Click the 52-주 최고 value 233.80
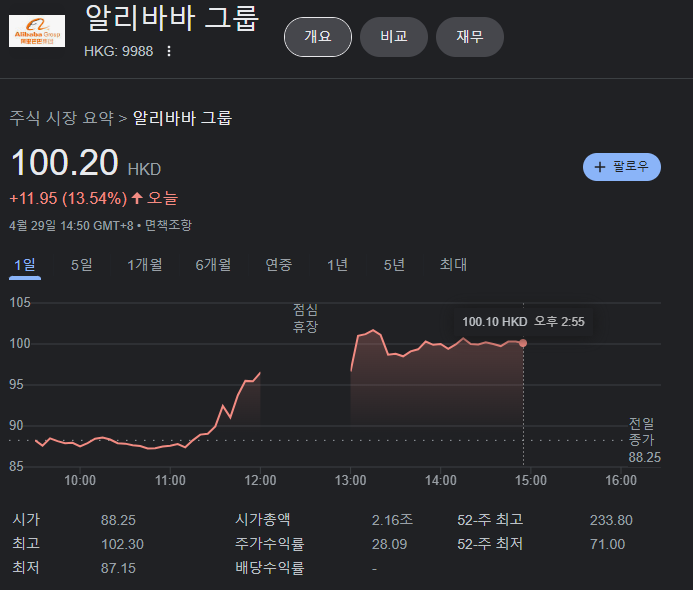This screenshot has height=590, width=693. [x=611, y=520]
